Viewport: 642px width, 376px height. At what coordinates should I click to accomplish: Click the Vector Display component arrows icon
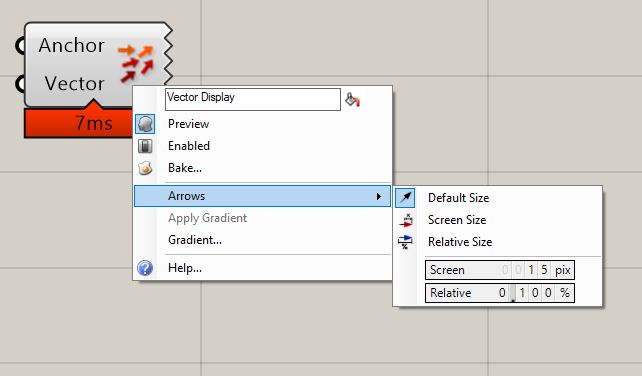[x=136, y=63]
